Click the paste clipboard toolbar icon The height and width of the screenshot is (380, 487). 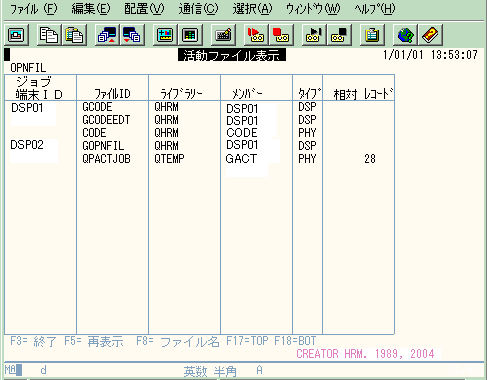74,35
